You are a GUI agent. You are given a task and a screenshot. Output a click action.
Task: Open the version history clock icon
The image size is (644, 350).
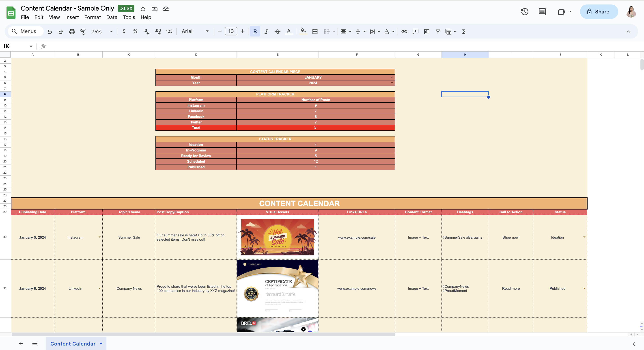click(525, 12)
